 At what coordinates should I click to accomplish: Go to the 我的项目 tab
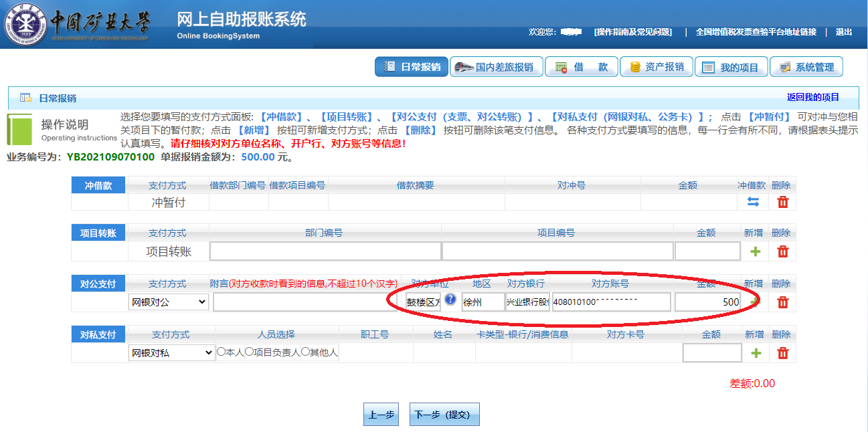[x=731, y=67]
